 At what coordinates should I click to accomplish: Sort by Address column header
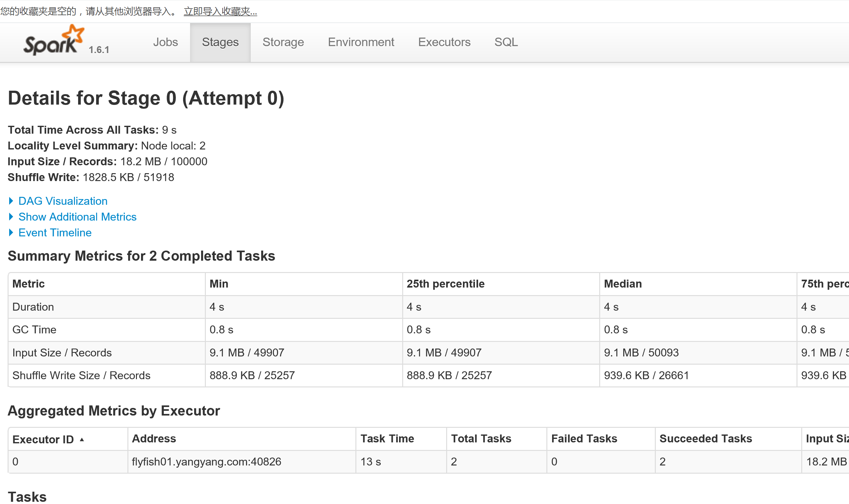point(154,439)
